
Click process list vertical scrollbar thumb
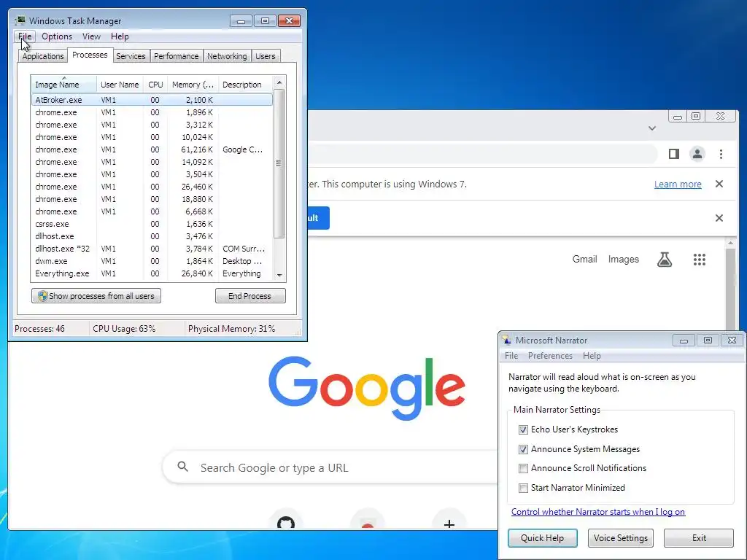click(x=279, y=163)
